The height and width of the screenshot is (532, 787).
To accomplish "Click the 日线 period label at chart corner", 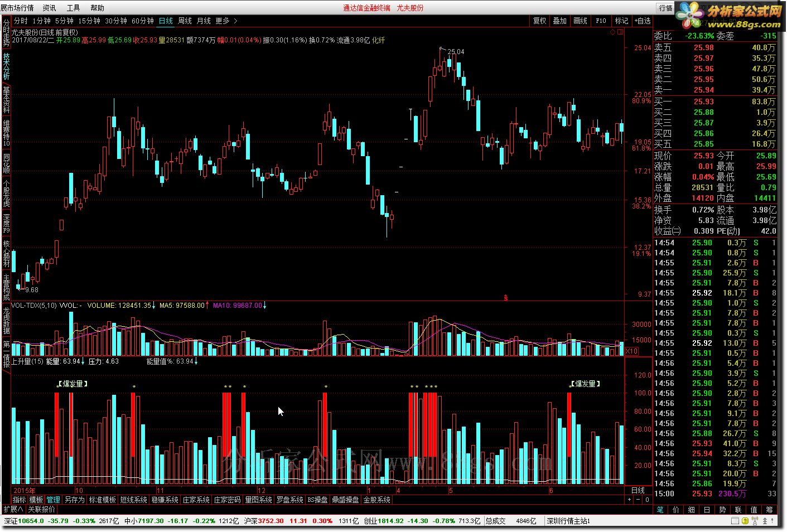I will pos(638,490).
